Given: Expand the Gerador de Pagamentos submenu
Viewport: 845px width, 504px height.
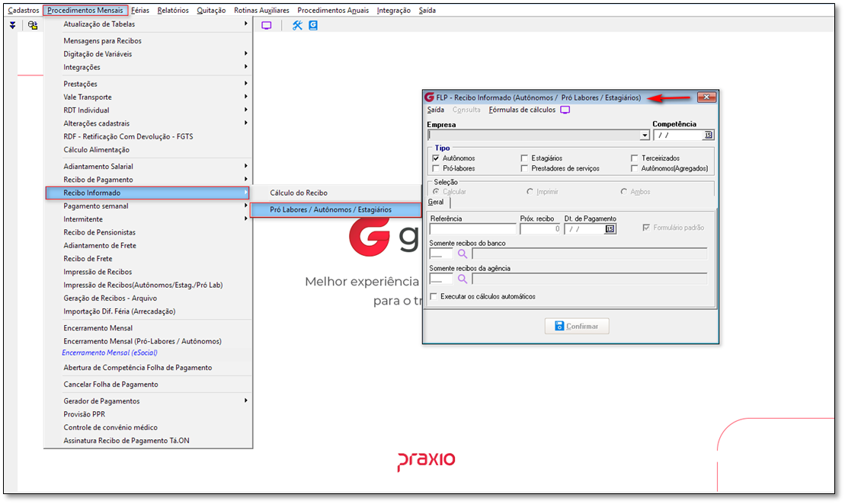Looking at the screenshot, I should click(246, 400).
